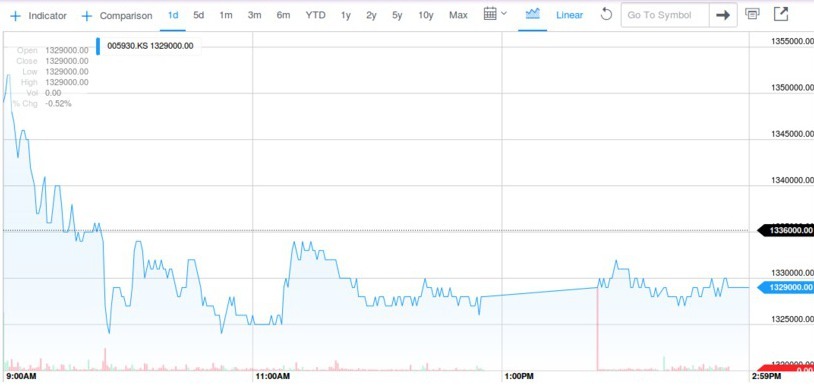Click the red volume spike bar after 1:00PM

click(598, 328)
